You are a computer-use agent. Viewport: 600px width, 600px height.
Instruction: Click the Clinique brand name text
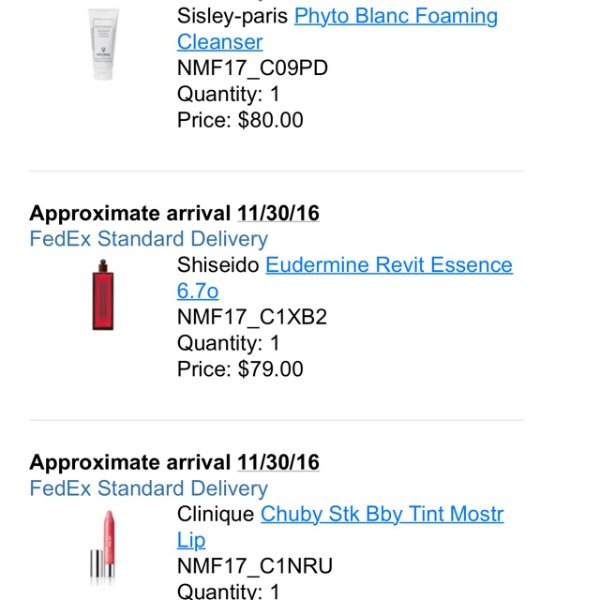coord(216,514)
